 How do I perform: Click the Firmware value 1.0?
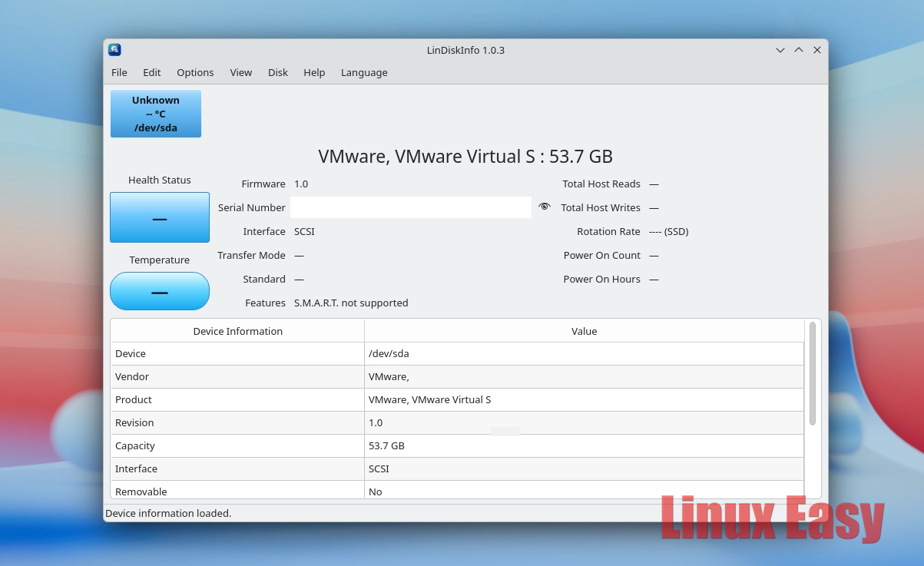301,184
